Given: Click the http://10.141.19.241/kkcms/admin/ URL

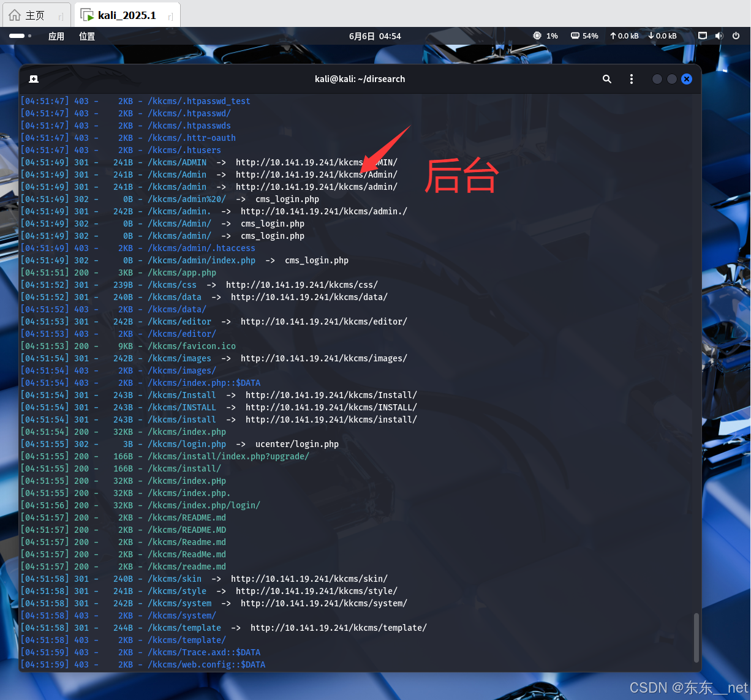Looking at the screenshot, I should [x=317, y=187].
